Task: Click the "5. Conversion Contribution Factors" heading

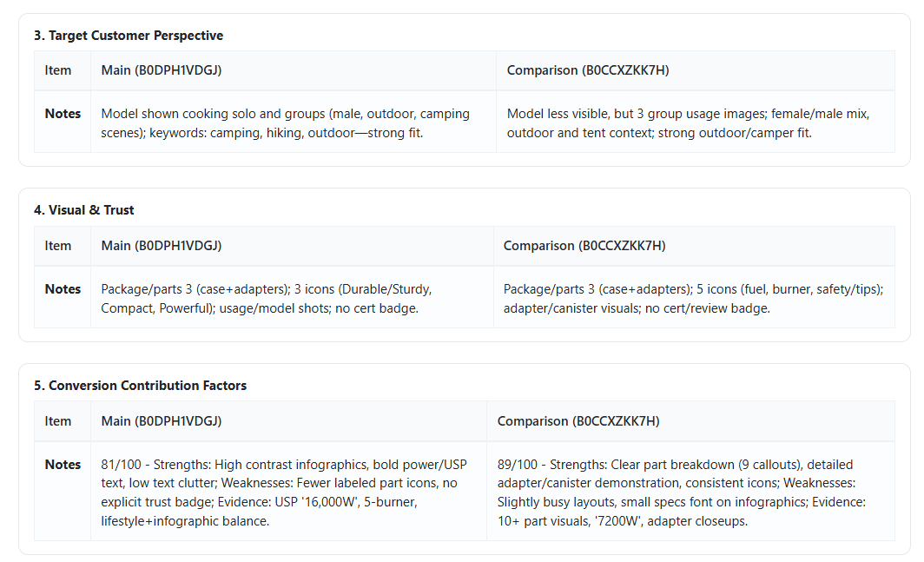Action: (x=140, y=386)
